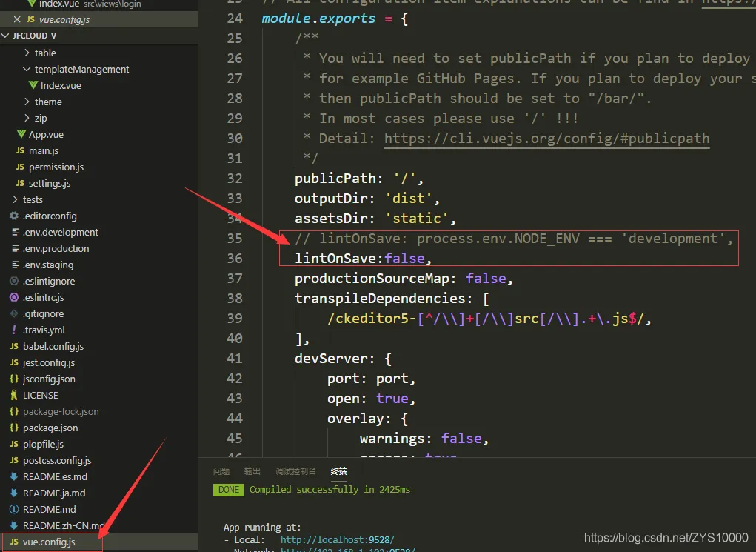The width and height of the screenshot is (756, 552).
Task: Click the ckeditor5 regex on line 39
Action: click(x=489, y=319)
